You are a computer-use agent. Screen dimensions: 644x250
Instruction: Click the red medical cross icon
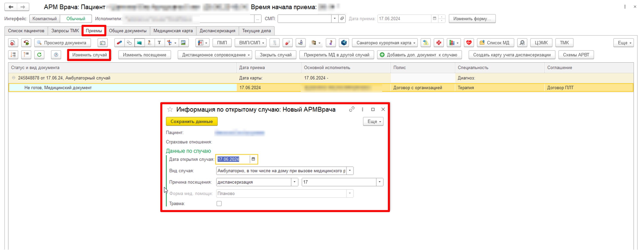click(x=438, y=43)
